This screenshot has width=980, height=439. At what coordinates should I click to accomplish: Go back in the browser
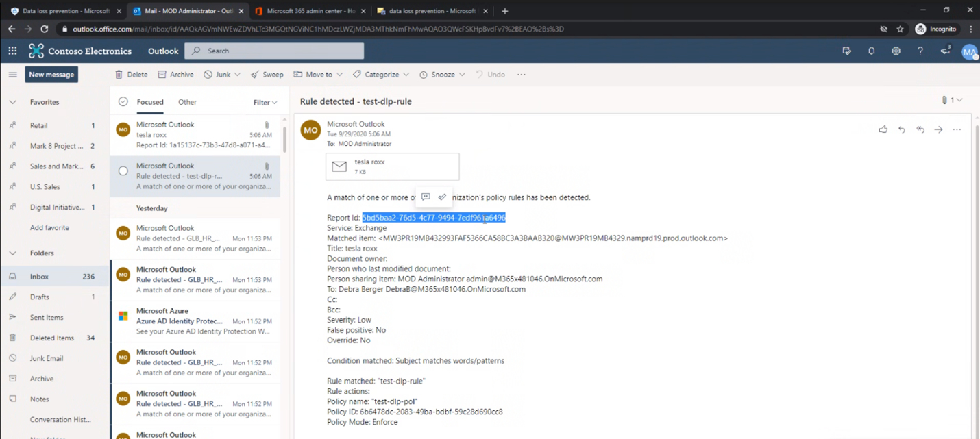tap(12, 29)
